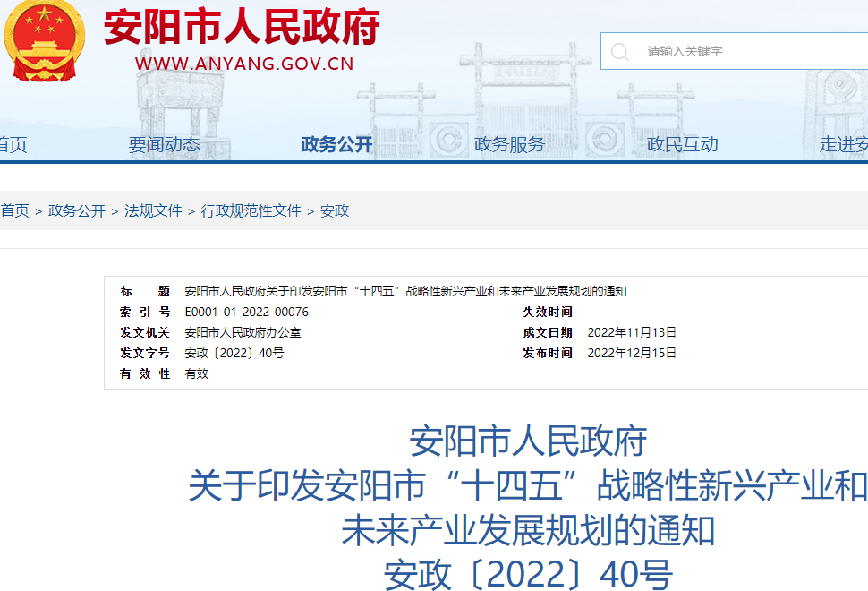Open the 行政规范性文件 breadcrumb link
The image size is (868, 591).
(x=251, y=210)
